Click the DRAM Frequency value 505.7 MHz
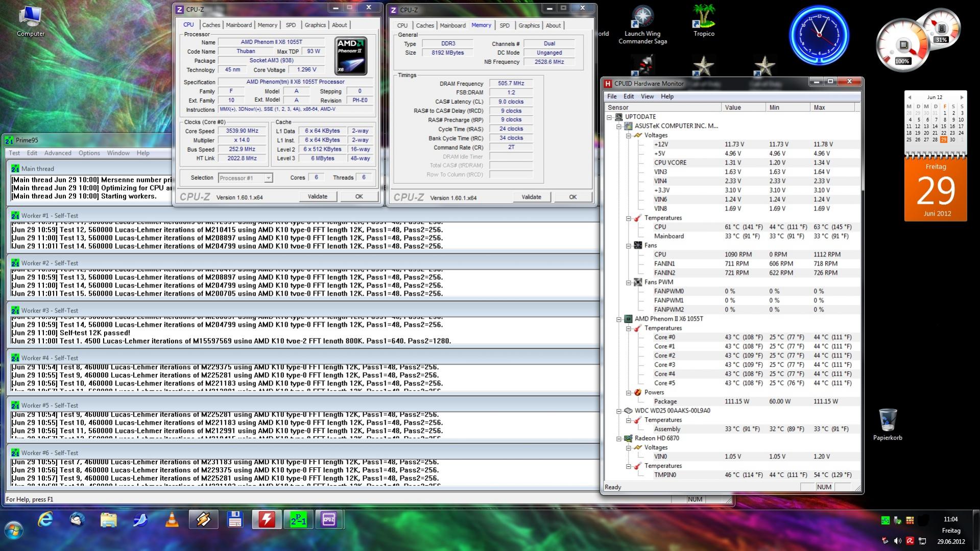 pyautogui.click(x=511, y=84)
